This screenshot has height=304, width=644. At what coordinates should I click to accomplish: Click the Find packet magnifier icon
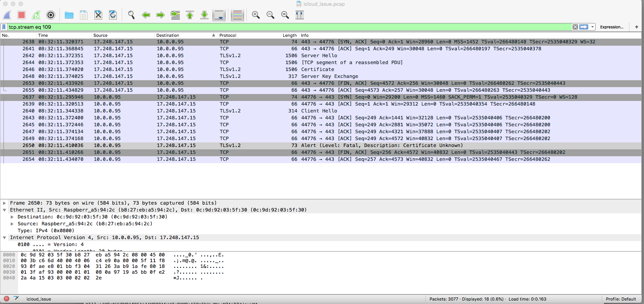(x=131, y=15)
